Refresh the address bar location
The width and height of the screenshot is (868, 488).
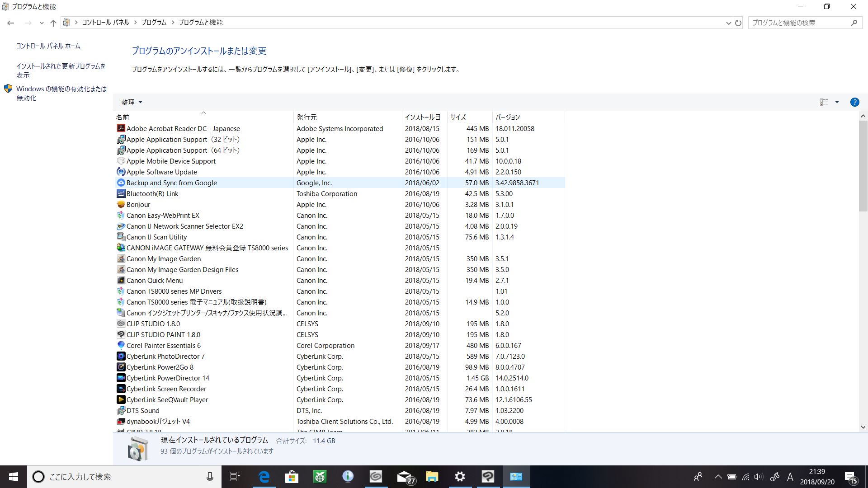738,23
